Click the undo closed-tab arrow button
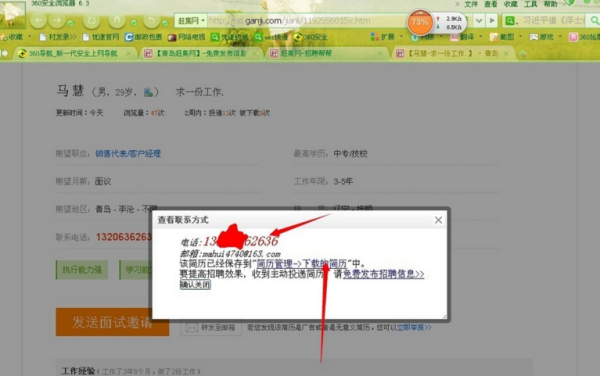The width and height of the screenshot is (600, 376). click(x=152, y=20)
